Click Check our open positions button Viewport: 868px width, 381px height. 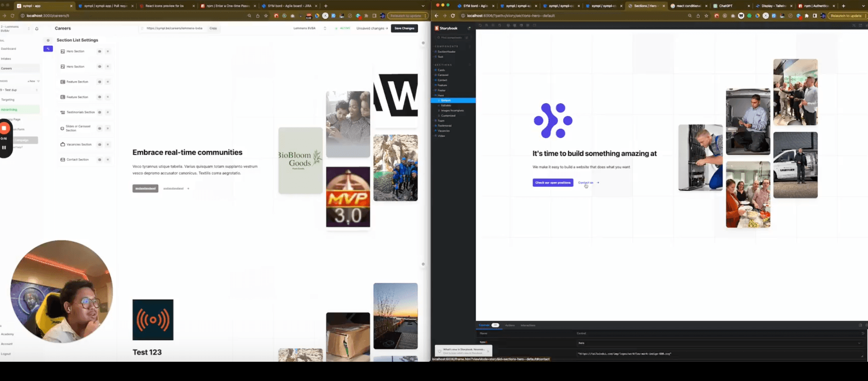coord(553,182)
